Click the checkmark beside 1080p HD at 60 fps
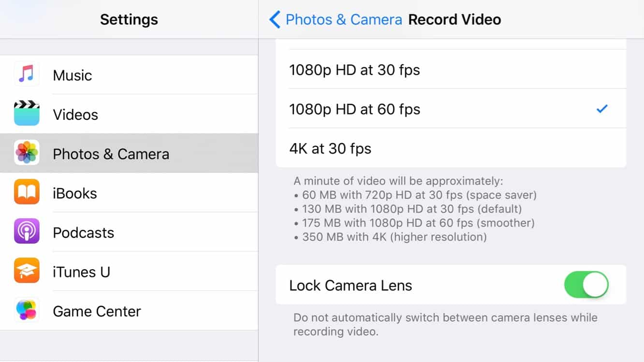This screenshot has height=362, width=644. tap(602, 108)
